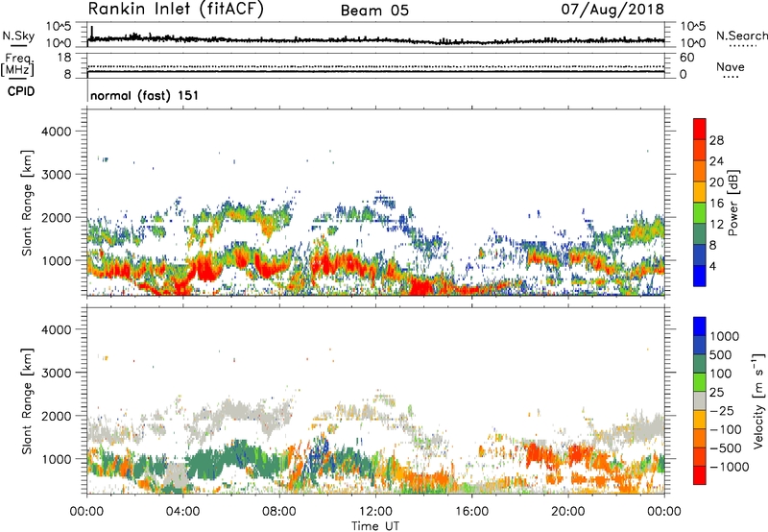Click the 'Power [dB]' colorbar label
The width and height of the screenshot is (768, 532).
(x=732, y=203)
